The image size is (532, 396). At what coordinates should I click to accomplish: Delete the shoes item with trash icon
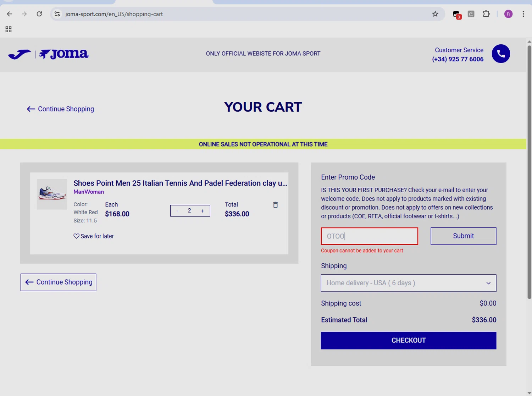275,205
